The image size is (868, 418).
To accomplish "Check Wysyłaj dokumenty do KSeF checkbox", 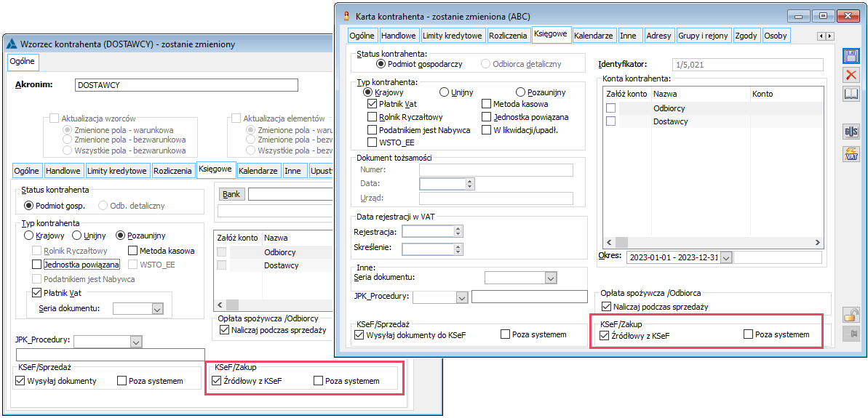I will click(x=358, y=334).
